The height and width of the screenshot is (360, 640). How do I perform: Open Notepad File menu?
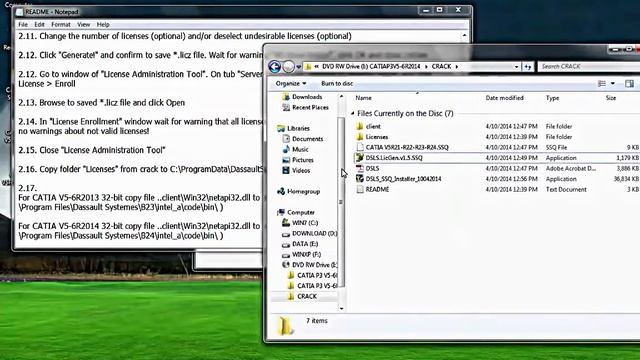pyautogui.click(x=23, y=24)
